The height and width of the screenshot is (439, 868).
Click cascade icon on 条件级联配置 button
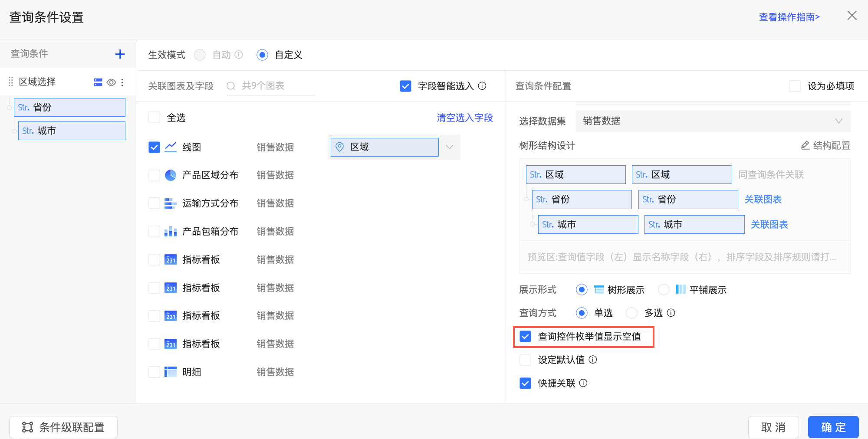tap(28, 427)
